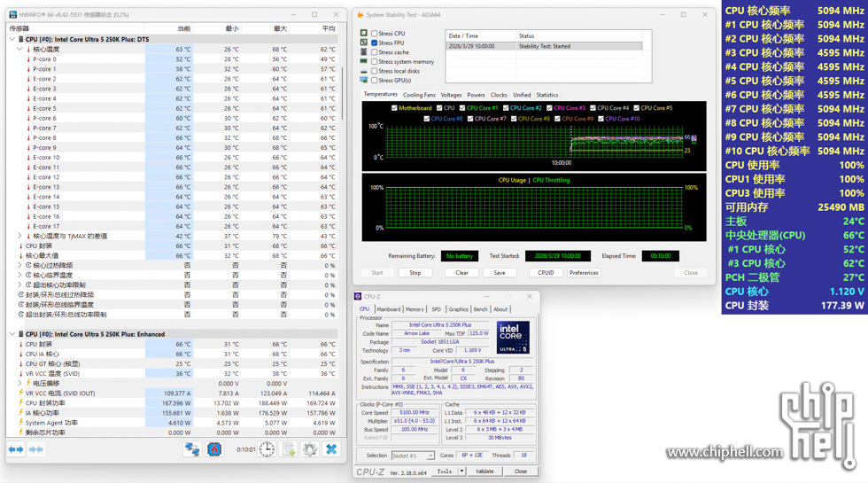The height and width of the screenshot is (483, 868).
Task: Click the Stop button in AIDA64
Action: coord(415,273)
